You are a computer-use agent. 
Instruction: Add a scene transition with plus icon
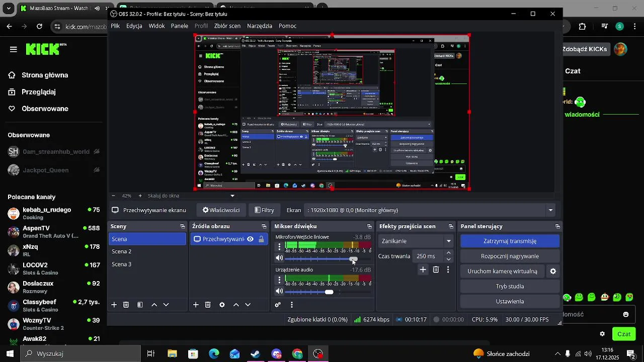click(423, 270)
